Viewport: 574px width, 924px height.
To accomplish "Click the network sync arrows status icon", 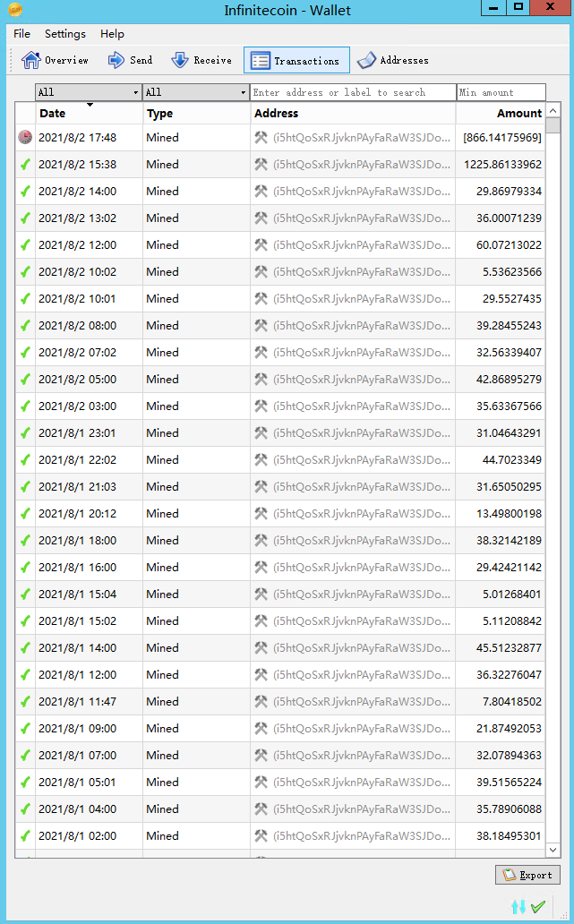I will (518, 906).
